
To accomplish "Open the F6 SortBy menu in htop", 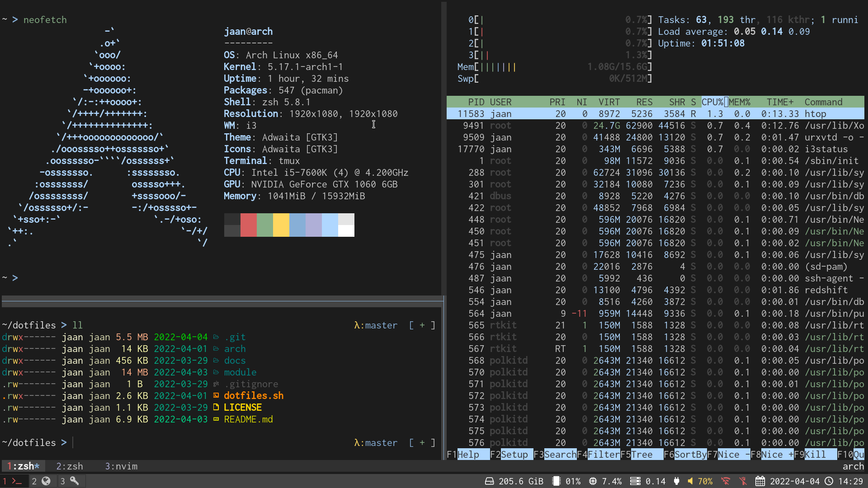I will pyautogui.click(x=690, y=455).
